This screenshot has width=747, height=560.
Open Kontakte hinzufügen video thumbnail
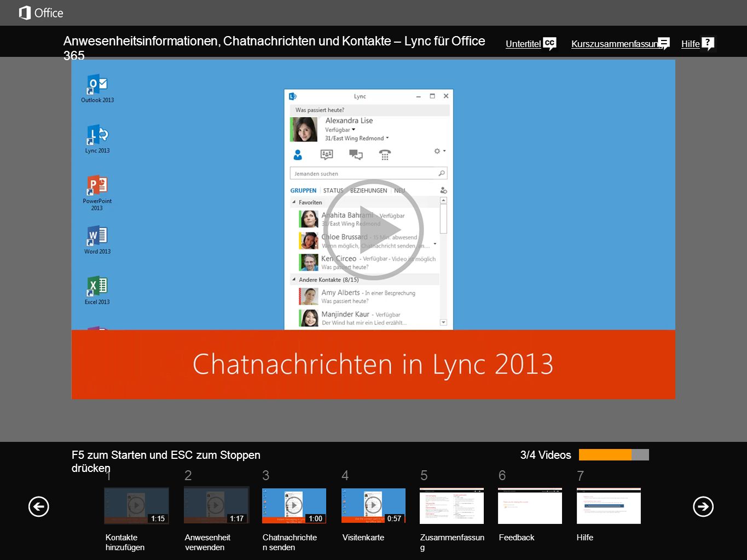136,506
